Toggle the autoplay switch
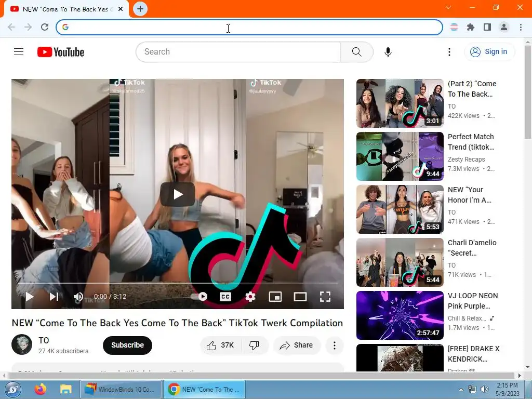 199,297
